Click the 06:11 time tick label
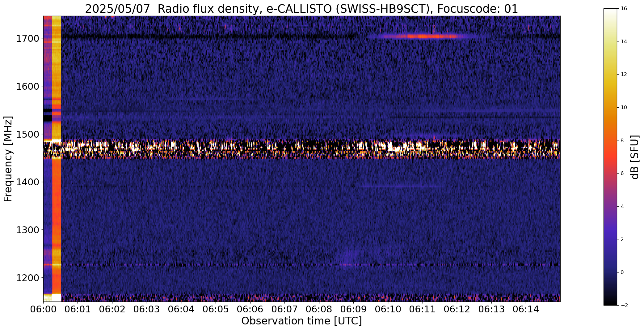Screen dimensions: 644x330 pos(423,309)
